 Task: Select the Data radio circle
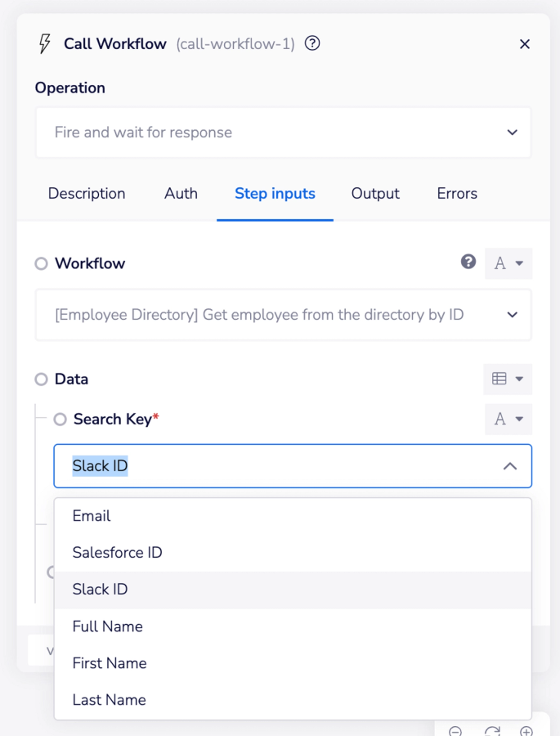[x=42, y=379]
